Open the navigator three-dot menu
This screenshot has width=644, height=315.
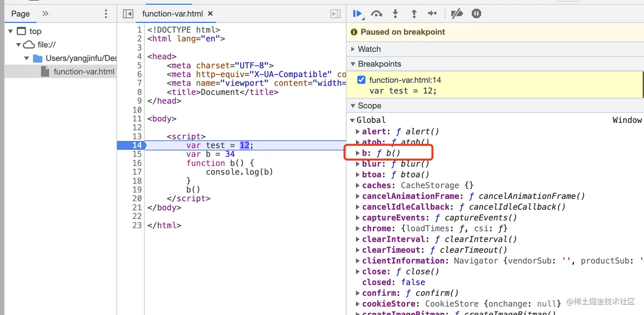[106, 14]
